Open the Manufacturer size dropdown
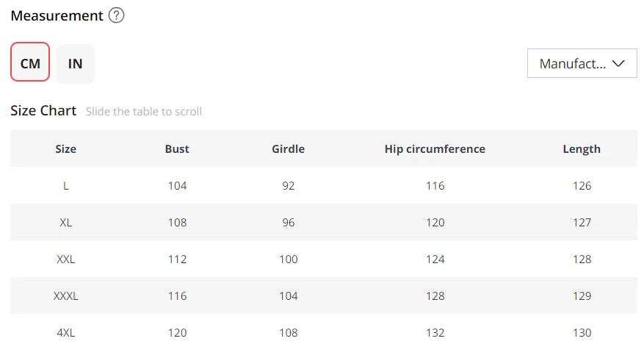Screen dimensions: 644x355 (582, 63)
